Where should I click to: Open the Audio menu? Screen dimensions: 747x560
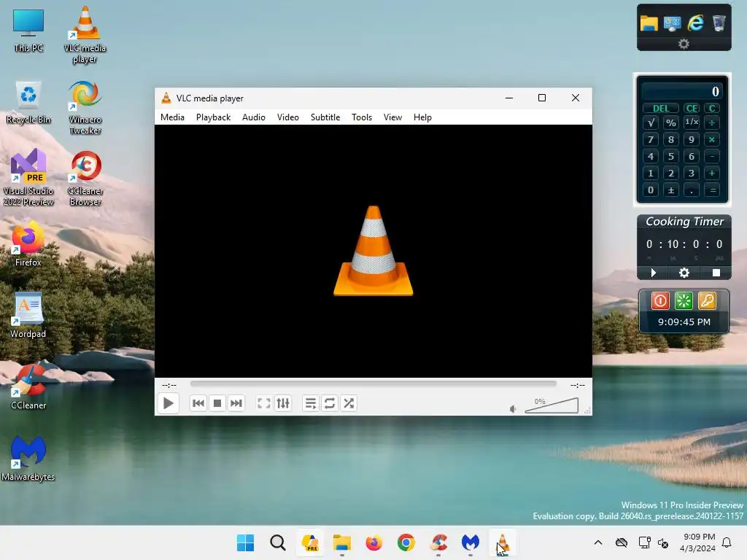coord(254,117)
